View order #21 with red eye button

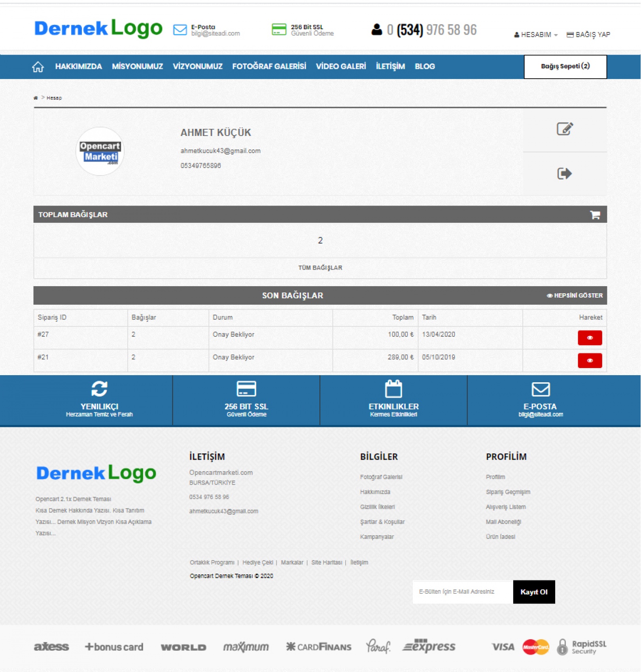pyautogui.click(x=589, y=361)
